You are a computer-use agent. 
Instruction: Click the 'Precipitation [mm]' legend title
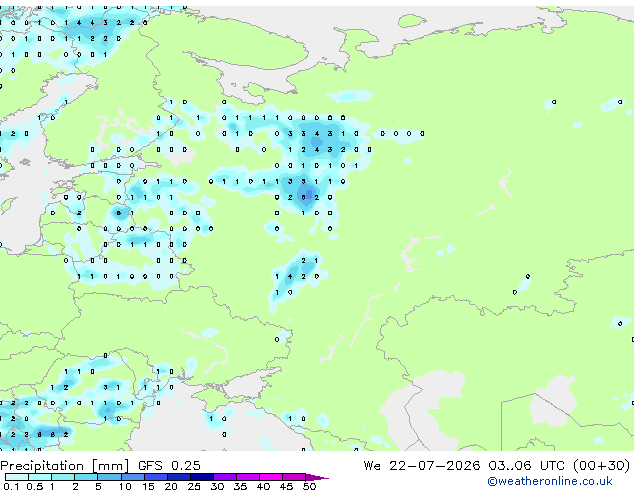[65, 466]
